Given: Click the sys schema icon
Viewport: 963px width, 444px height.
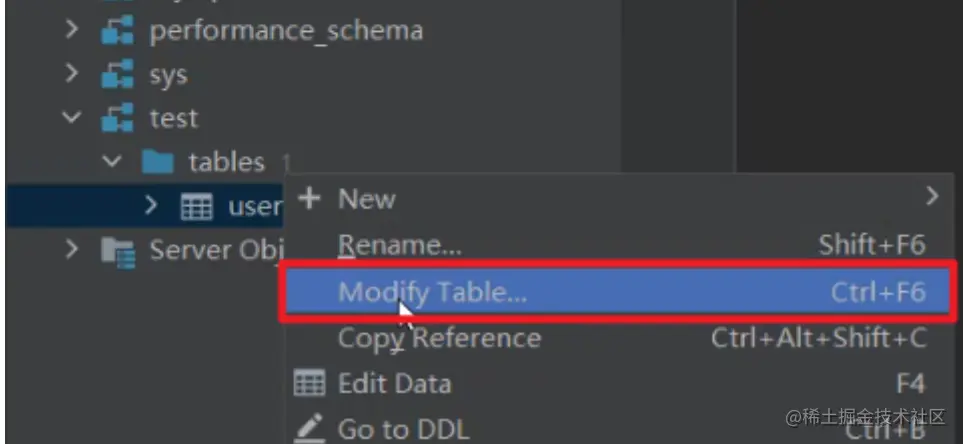Looking at the screenshot, I should pyautogui.click(x=117, y=74).
